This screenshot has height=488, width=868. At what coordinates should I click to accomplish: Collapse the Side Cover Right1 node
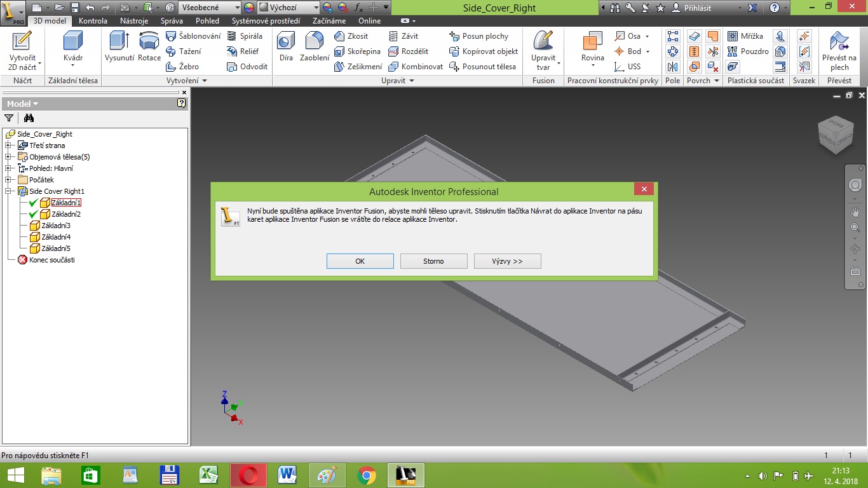[x=8, y=191]
